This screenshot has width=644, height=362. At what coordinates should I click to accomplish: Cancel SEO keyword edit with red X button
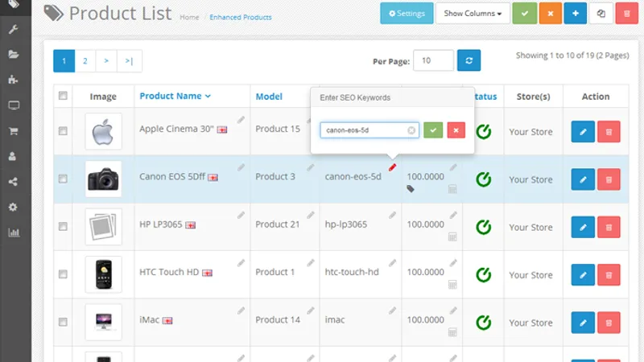pyautogui.click(x=456, y=130)
